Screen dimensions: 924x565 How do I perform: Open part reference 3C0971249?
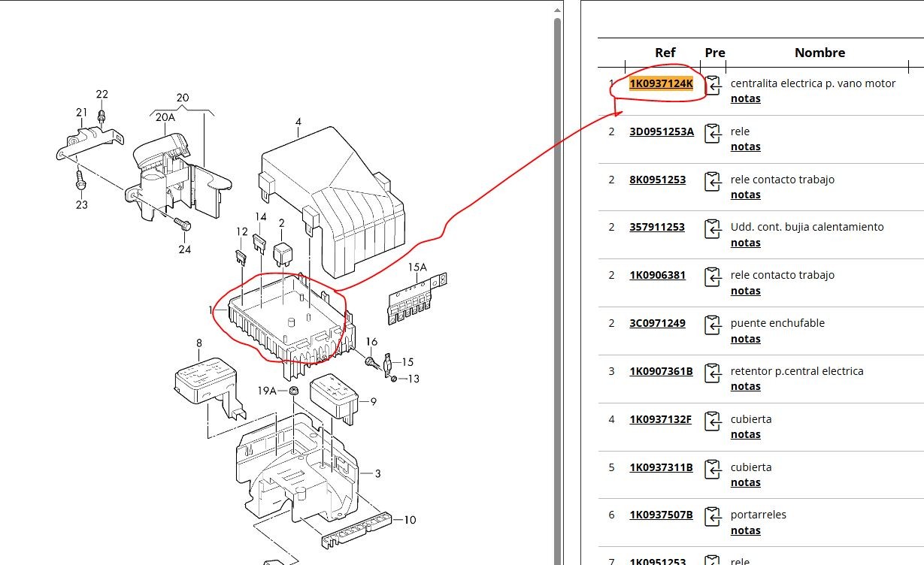tap(657, 323)
